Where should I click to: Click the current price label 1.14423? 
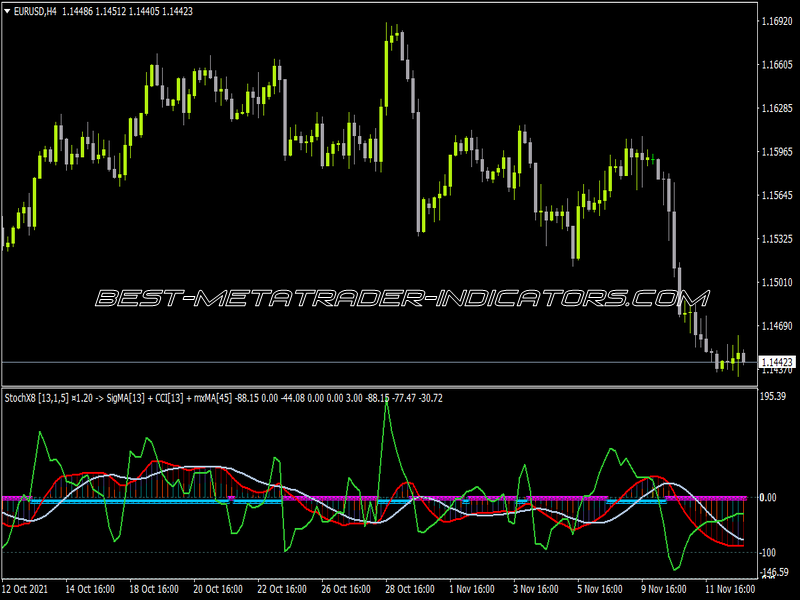(x=777, y=362)
